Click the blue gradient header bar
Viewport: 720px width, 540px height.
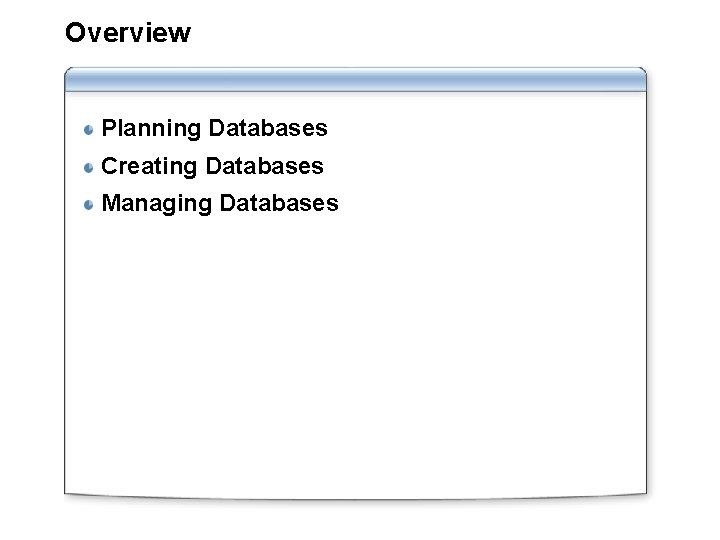pos(355,79)
